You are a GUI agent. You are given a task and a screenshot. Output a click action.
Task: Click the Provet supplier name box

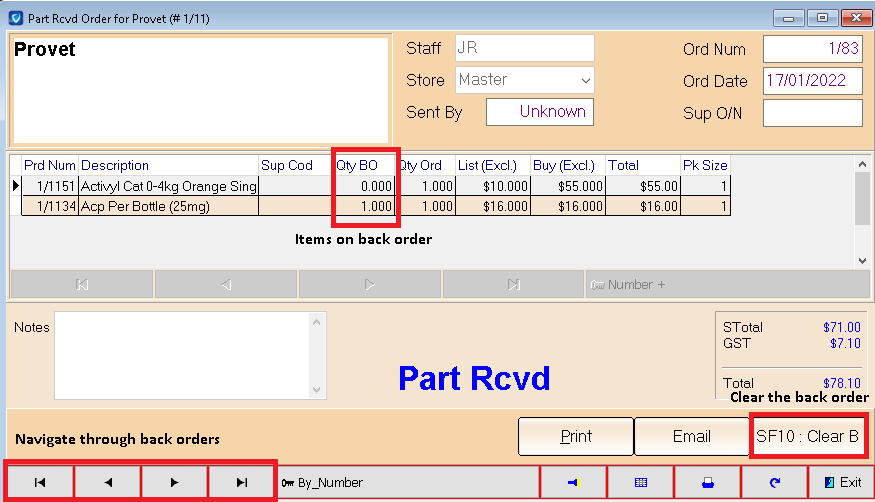pyautogui.click(x=201, y=89)
